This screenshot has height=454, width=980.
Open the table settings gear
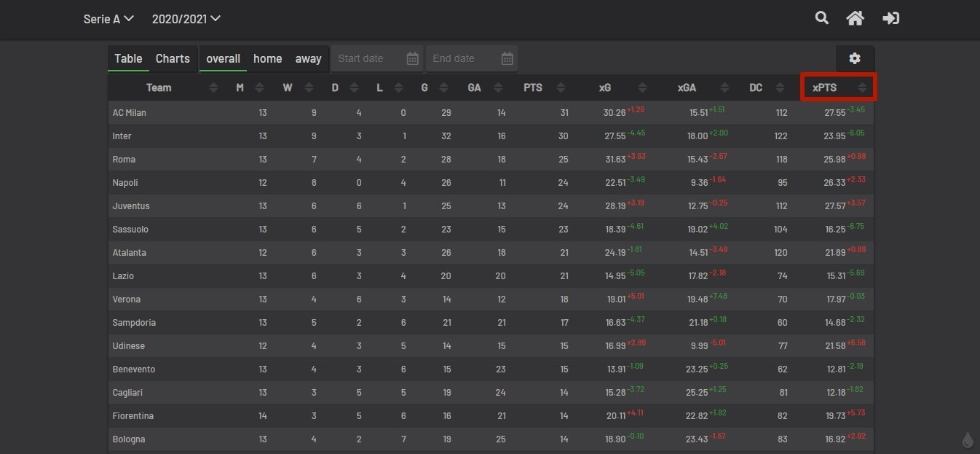[x=855, y=58]
